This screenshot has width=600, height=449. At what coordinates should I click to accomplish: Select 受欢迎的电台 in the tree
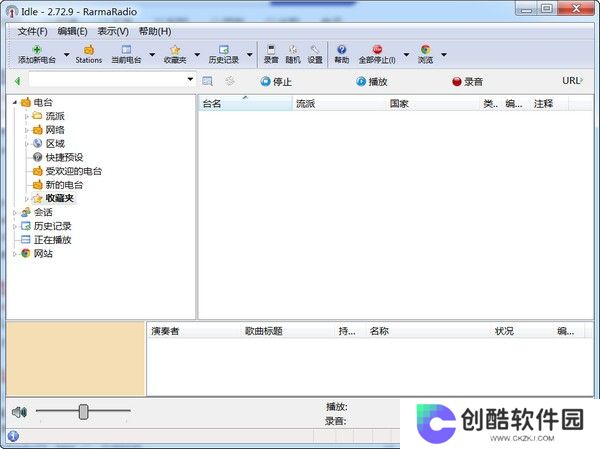[x=74, y=171]
